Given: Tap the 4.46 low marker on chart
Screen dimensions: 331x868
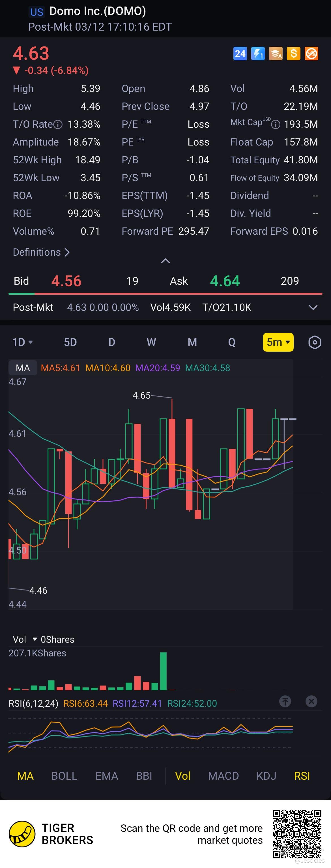Looking at the screenshot, I should [x=38, y=591].
